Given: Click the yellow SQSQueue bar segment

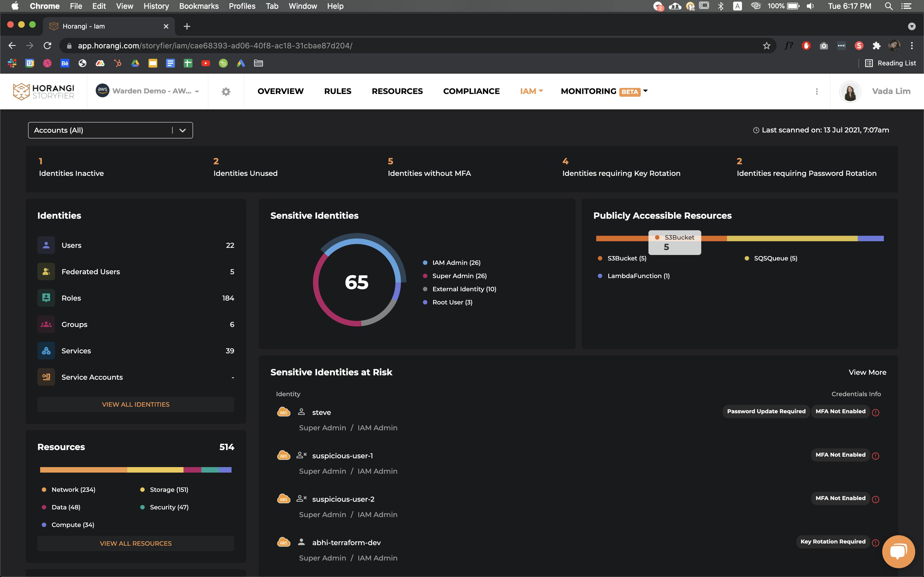Looking at the screenshot, I should (792, 238).
